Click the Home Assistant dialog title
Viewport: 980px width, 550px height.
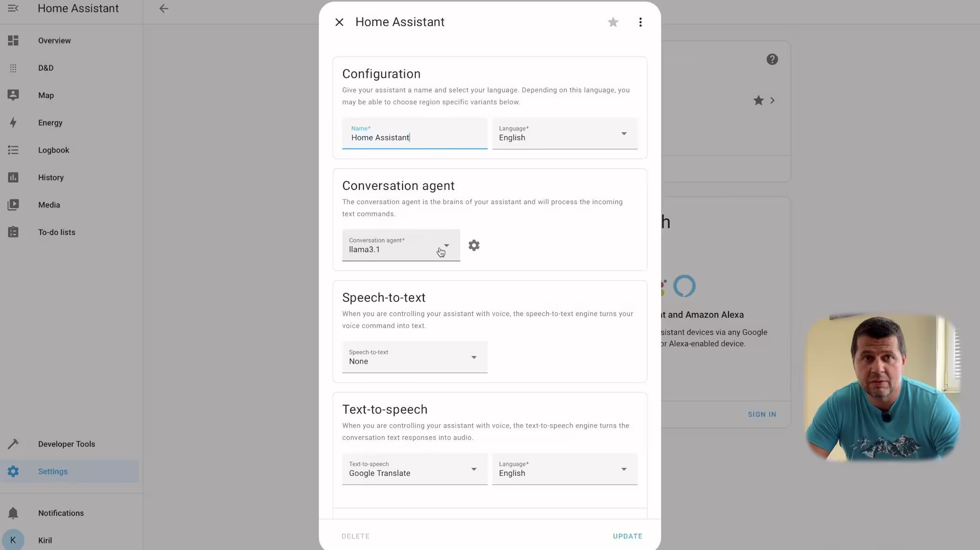[400, 22]
